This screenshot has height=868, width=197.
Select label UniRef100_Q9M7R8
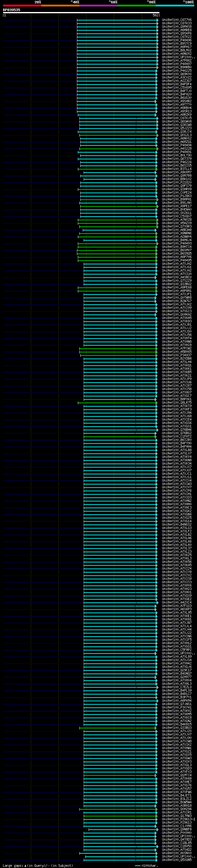coord(177,176)
